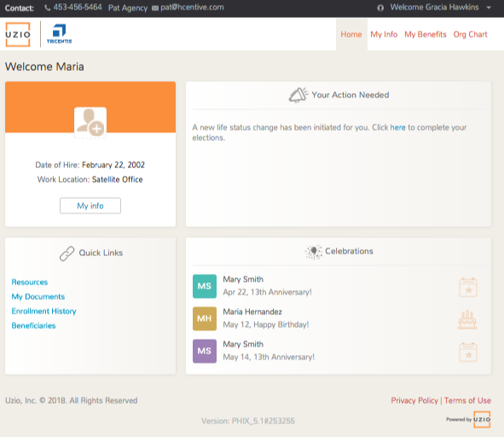Expand the Welcome Gracia Hawkins dropdown arrow
The image size is (504, 437).
pos(489,8)
